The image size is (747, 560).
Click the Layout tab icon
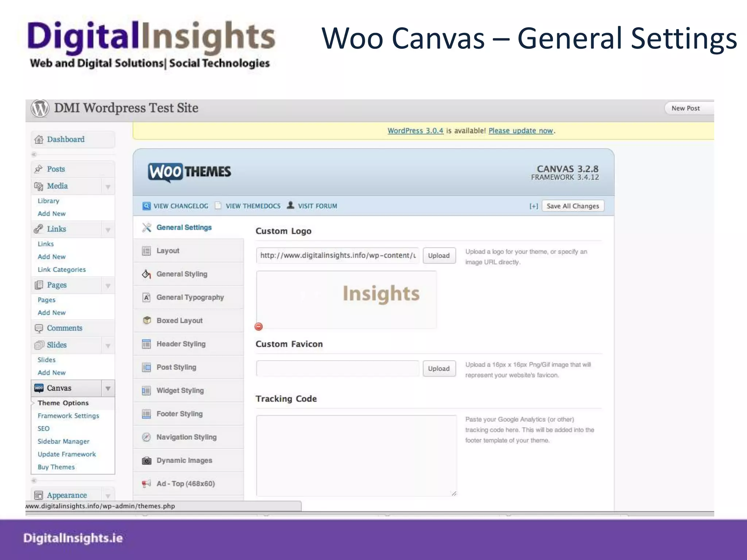(x=146, y=251)
